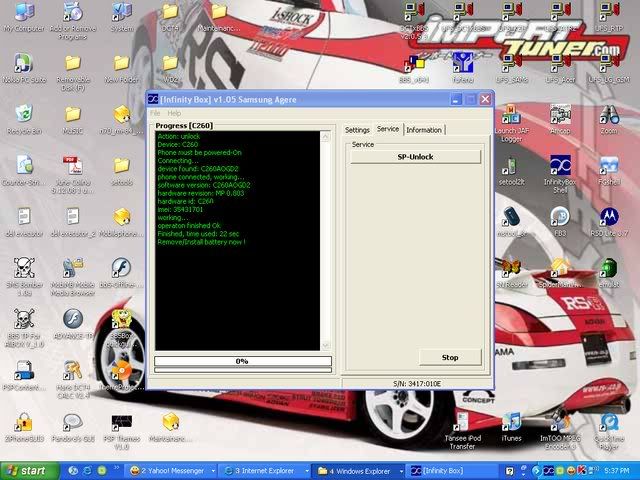Click 'operaton finished Ok' log line
640x480 pixels.
click(189, 226)
